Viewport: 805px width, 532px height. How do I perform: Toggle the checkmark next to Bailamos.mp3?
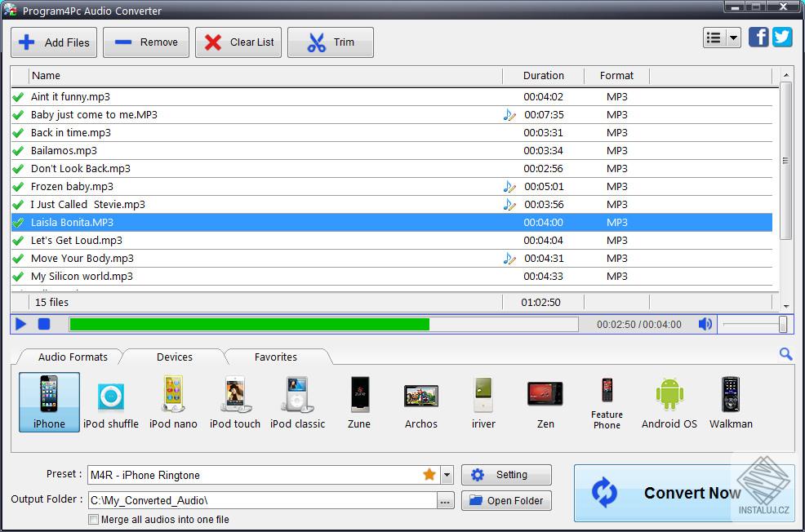(18, 150)
